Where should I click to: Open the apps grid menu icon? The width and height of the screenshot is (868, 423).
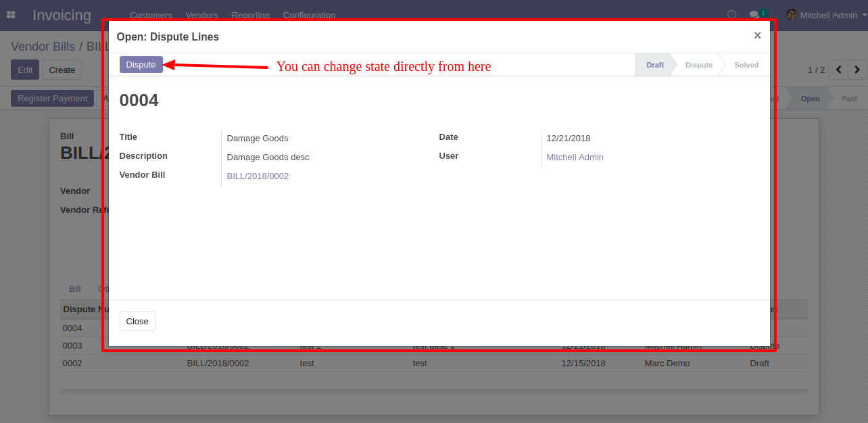click(x=11, y=15)
